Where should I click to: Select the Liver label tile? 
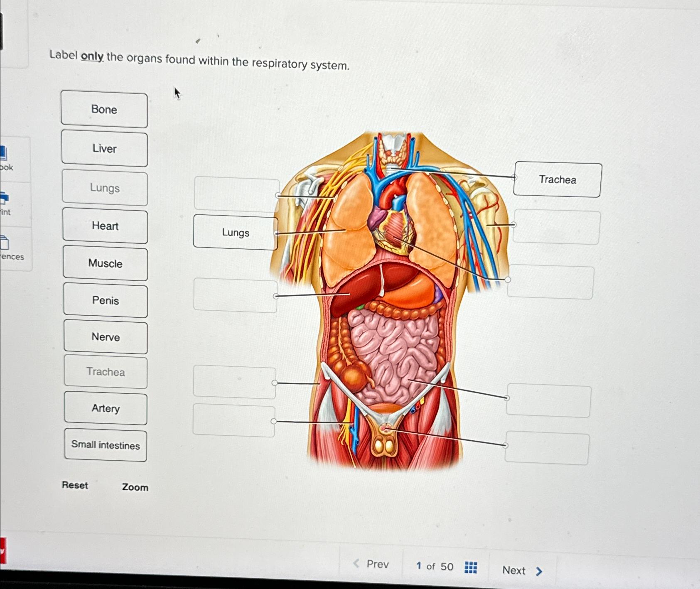(x=105, y=148)
